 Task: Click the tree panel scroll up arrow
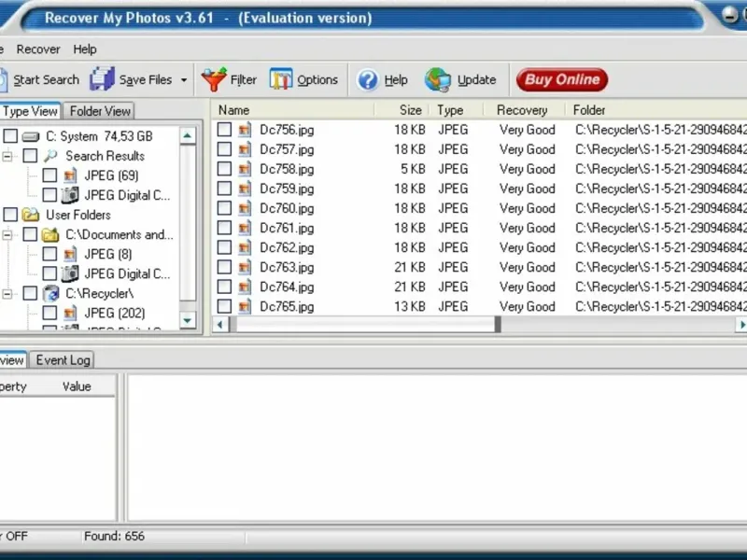[x=188, y=136]
